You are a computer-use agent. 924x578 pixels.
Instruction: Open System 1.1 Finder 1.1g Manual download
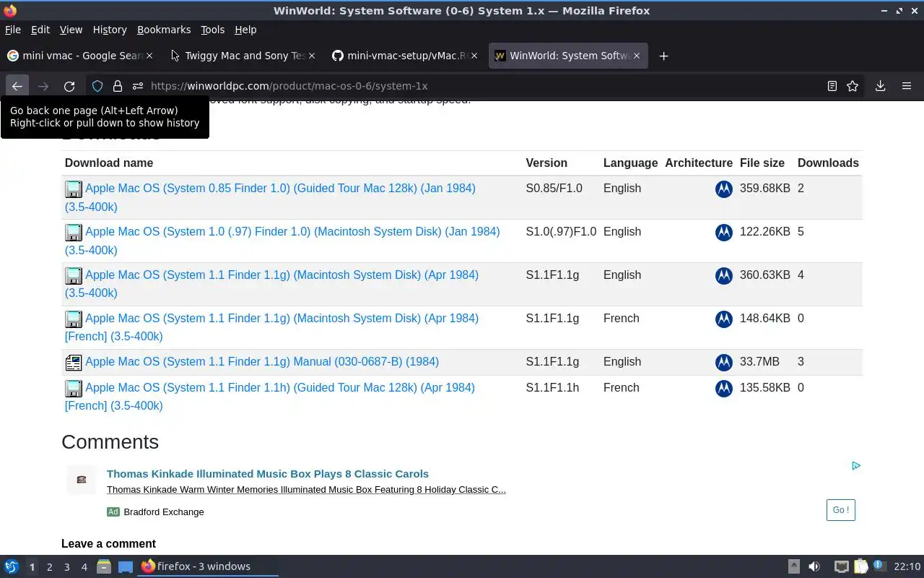262,362
